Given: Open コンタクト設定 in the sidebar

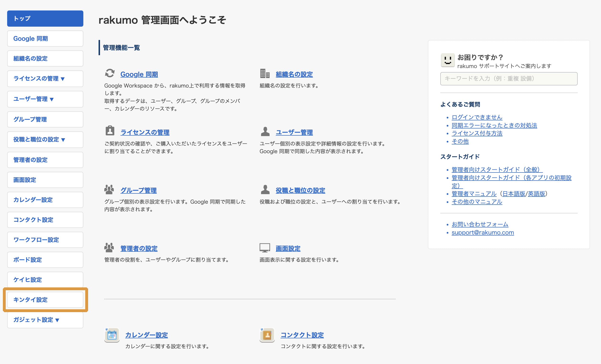Looking at the screenshot, I should click(x=45, y=220).
